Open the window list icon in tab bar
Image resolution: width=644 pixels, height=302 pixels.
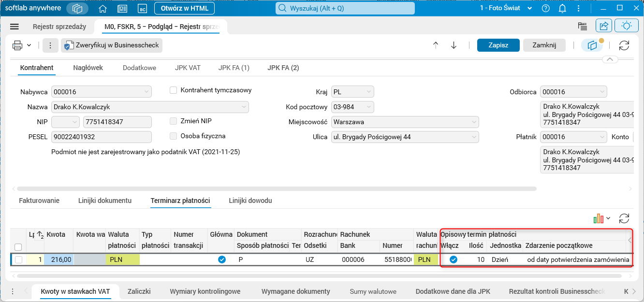(x=583, y=27)
